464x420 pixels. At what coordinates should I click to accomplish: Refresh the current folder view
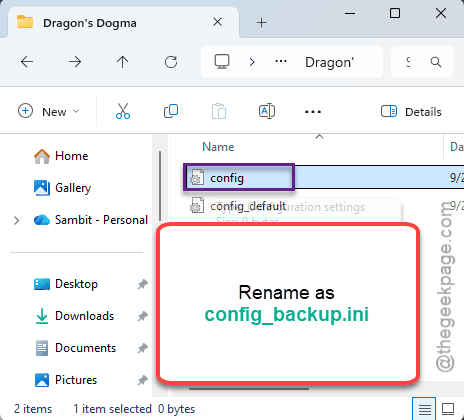(171, 62)
